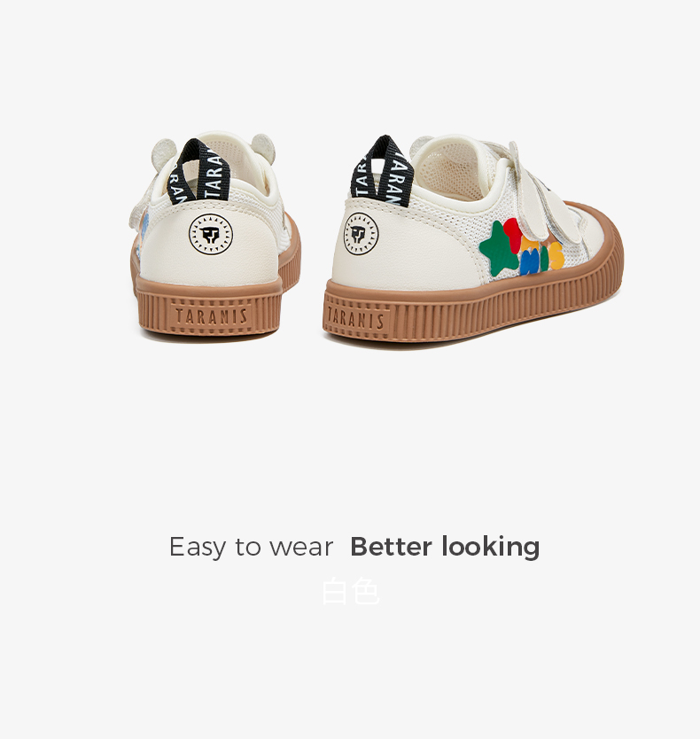
Task: Select the bold "Better looking" text
Action: pyautogui.click(x=445, y=548)
